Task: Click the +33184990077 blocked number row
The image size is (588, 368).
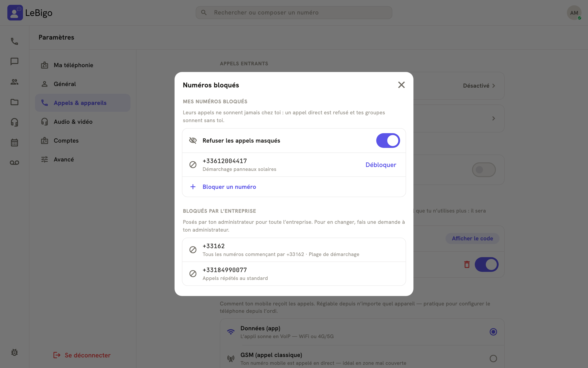Action: (294, 274)
